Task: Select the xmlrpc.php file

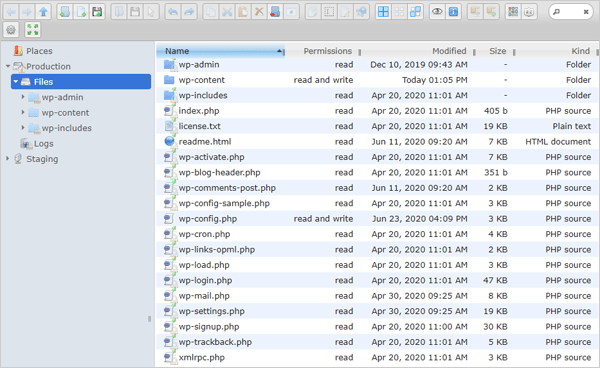Action: pos(377,358)
